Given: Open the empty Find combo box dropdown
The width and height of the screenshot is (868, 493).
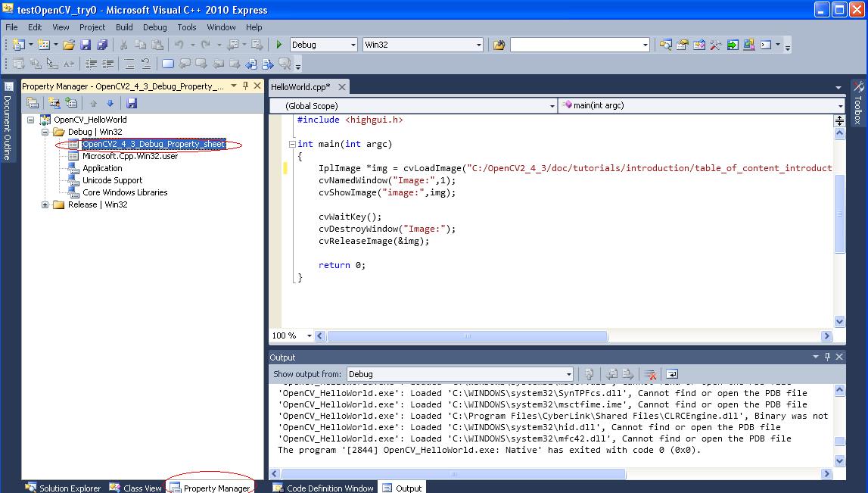Looking at the screenshot, I should (645, 45).
